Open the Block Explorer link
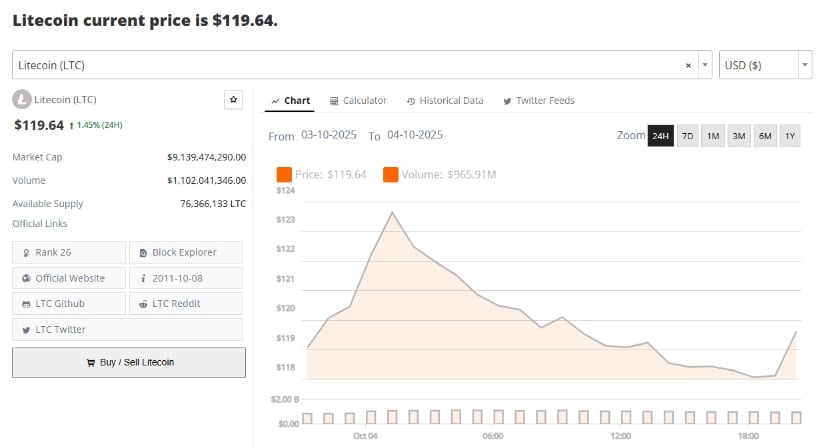Viewport: 825px width, 448px height. pyautogui.click(x=185, y=252)
